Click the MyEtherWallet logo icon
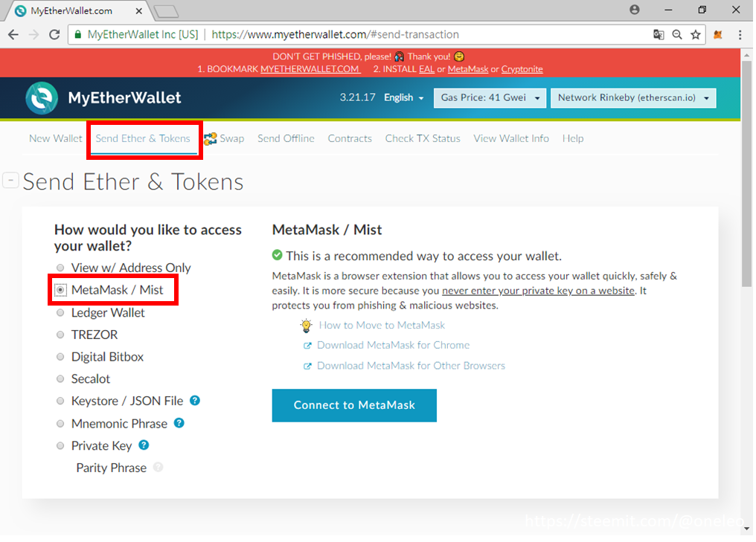Image resolution: width=756 pixels, height=542 pixels. pos(42,98)
